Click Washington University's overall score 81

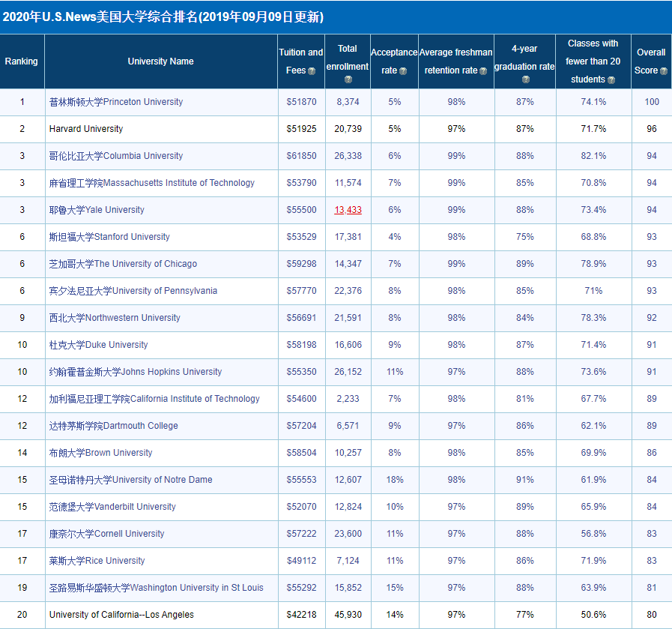pyautogui.click(x=652, y=588)
